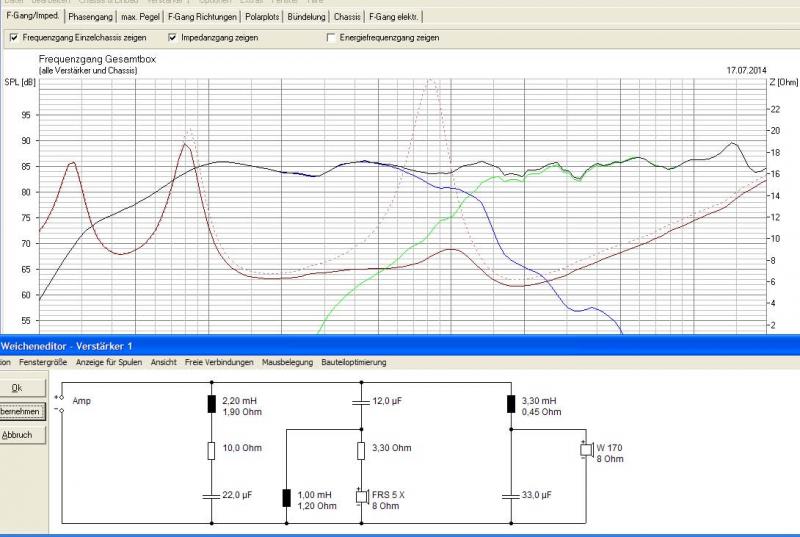Screen dimensions: 800x537
Task: Click the 10,0 Ohm resistor symbol
Action: pos(212,451)
